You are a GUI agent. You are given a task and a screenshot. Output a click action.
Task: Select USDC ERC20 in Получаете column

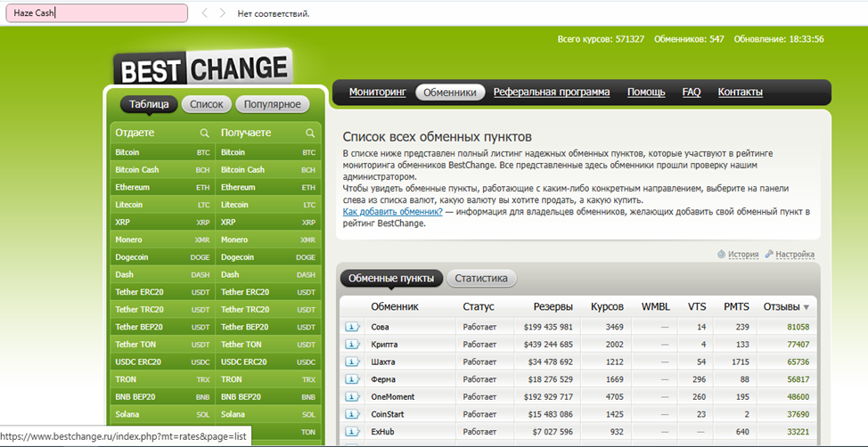tap(268, 362)
